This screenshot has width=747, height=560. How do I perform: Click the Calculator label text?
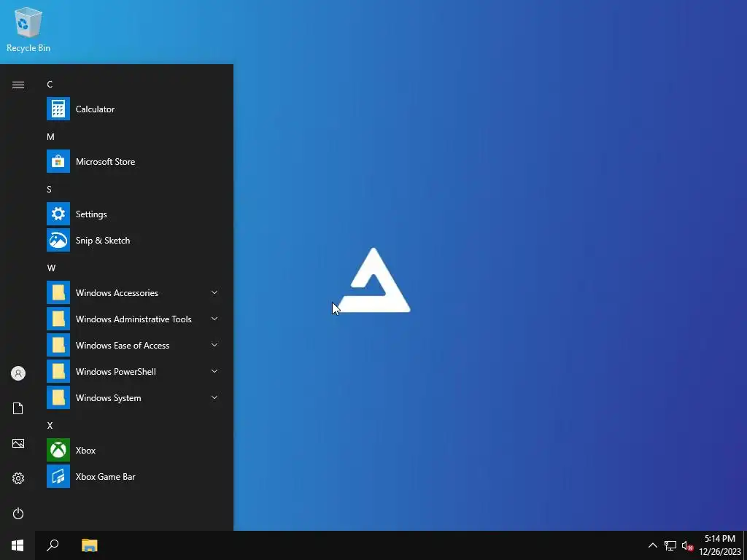point(96,109)
